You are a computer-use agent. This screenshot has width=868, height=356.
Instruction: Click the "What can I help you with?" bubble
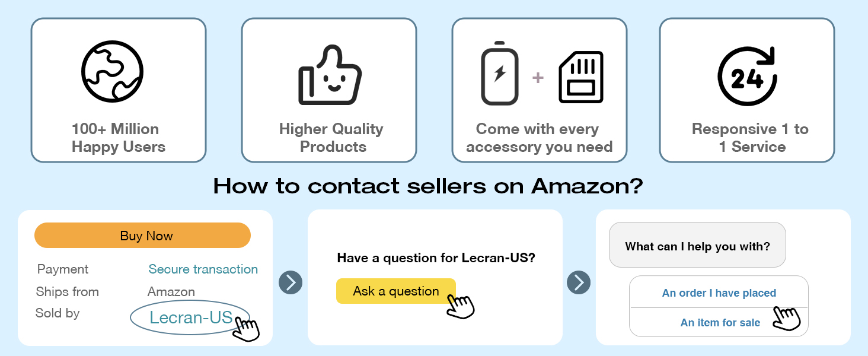(697, 246)
